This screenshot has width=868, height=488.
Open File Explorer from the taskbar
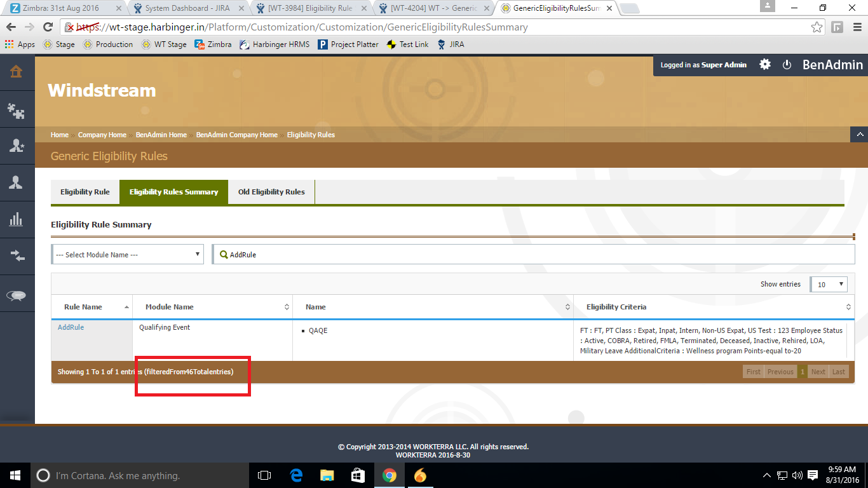pos(327,475)
